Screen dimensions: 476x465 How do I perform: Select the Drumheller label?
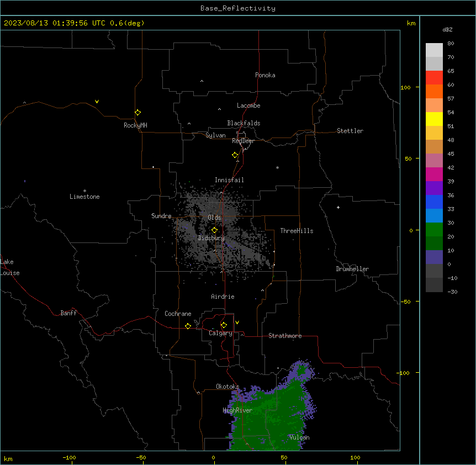coord(352,269)
